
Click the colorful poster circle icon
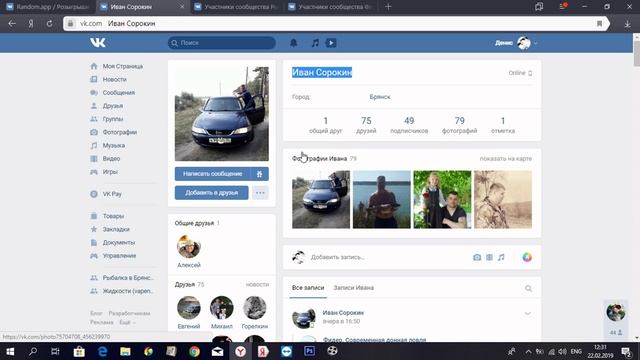coord(527,257)
